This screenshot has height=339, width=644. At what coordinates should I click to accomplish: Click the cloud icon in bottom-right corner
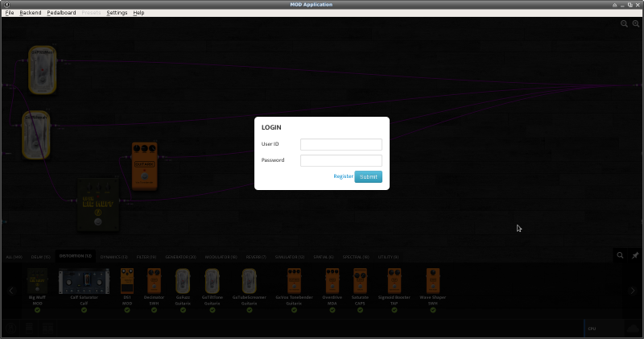[x=634, y=329]
